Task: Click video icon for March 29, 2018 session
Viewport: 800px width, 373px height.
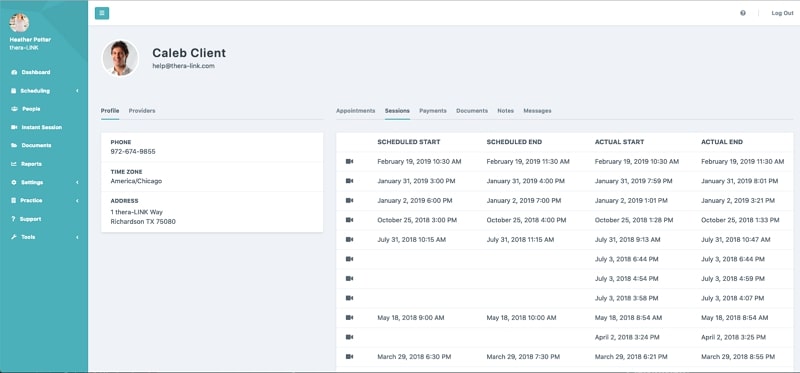Action: [349, 357]
